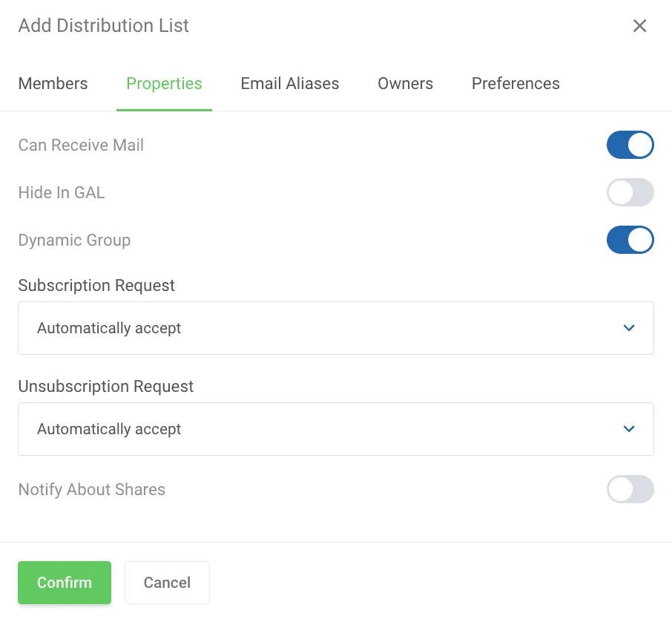The image size is (672, 622).
Task: Close the Add Distribution List dialog
Action: tap(639, 26)
